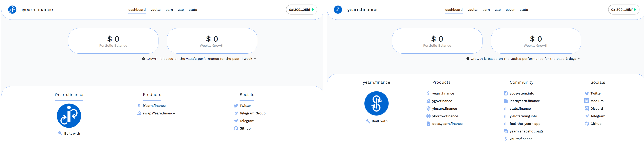This screenshot has height=143, width=644.
Task: Click the Medium icon under Socials
Action: pos(586,101)
